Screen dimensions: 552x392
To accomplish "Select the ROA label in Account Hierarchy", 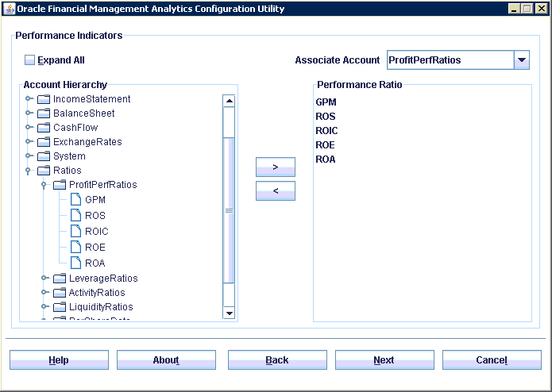I will [95, 263].
